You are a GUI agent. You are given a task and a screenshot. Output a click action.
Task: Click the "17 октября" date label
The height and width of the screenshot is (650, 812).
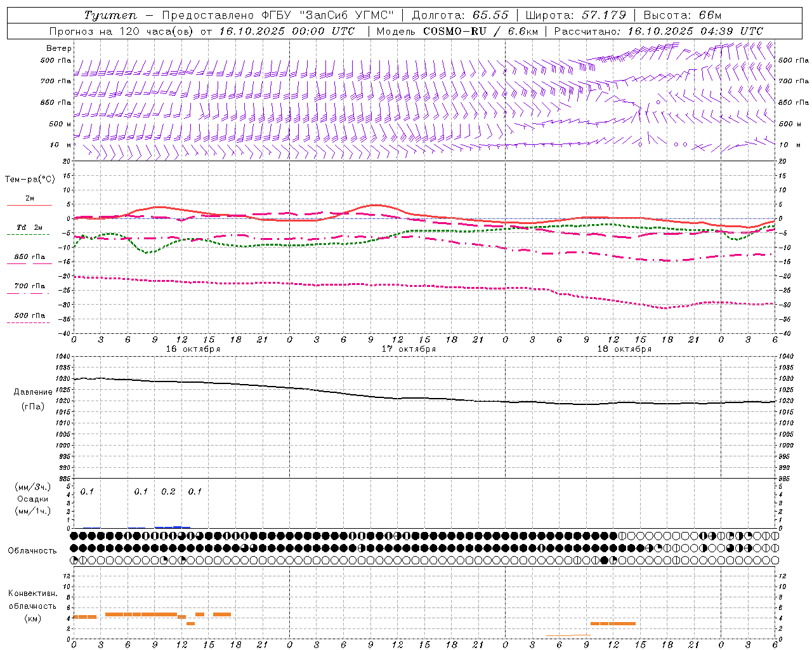coord(409,349)
